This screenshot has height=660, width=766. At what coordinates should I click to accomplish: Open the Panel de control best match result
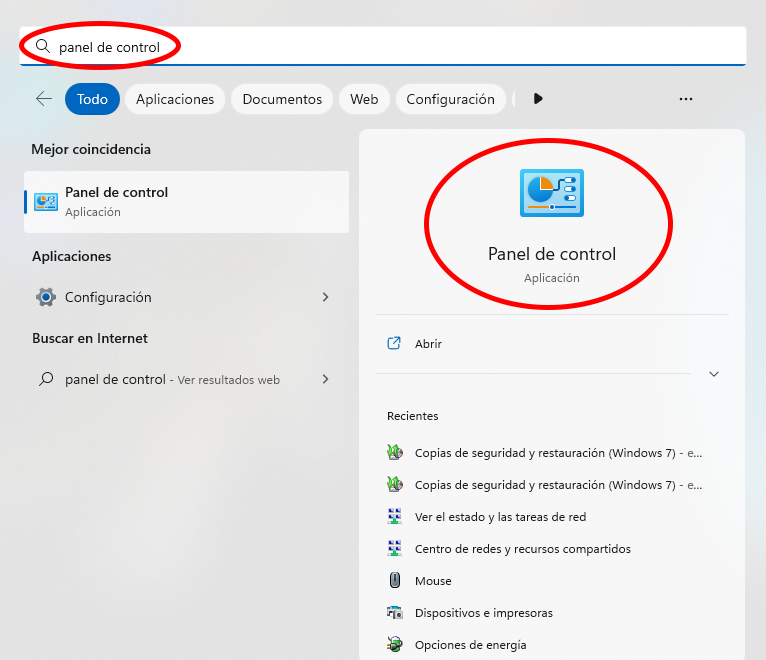tap(187, 202)
